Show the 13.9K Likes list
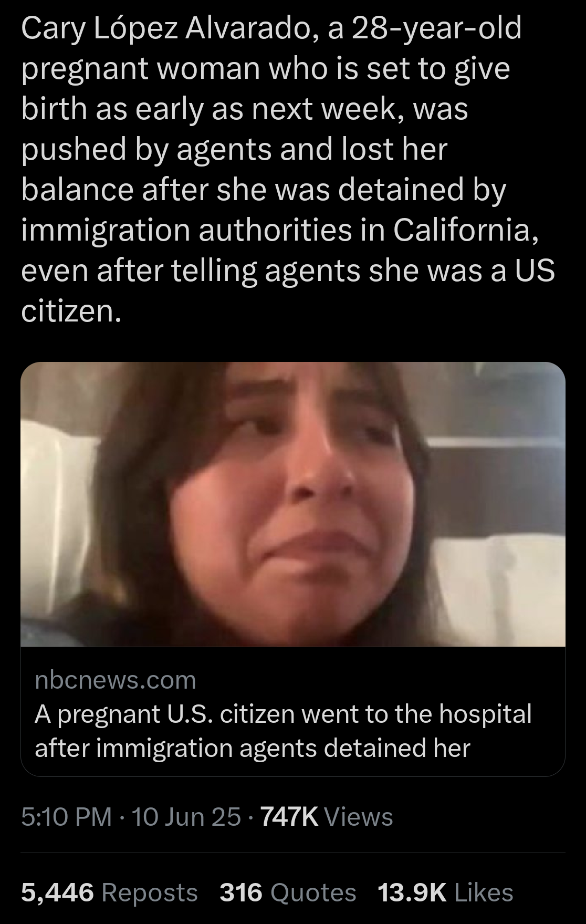 tap(445, 892)
